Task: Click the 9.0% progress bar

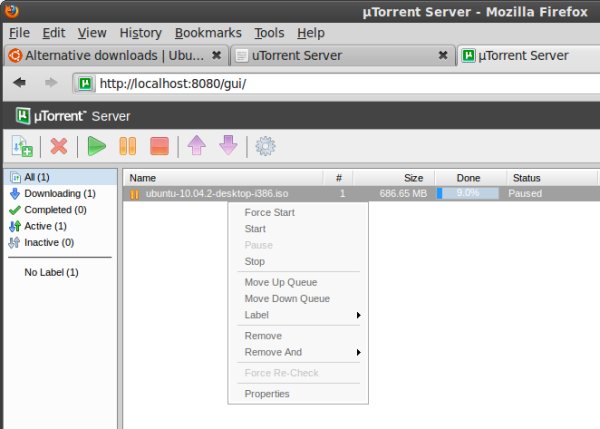Action: 468,193
